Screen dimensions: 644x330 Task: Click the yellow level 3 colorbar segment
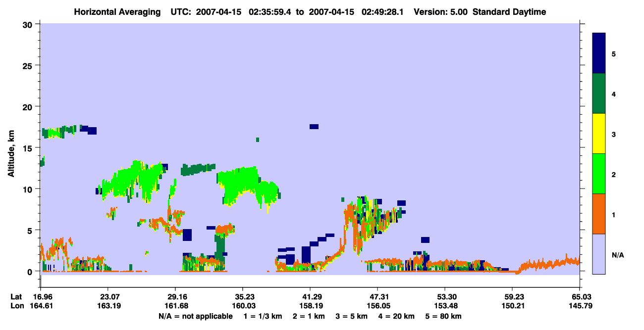(599, 134)
